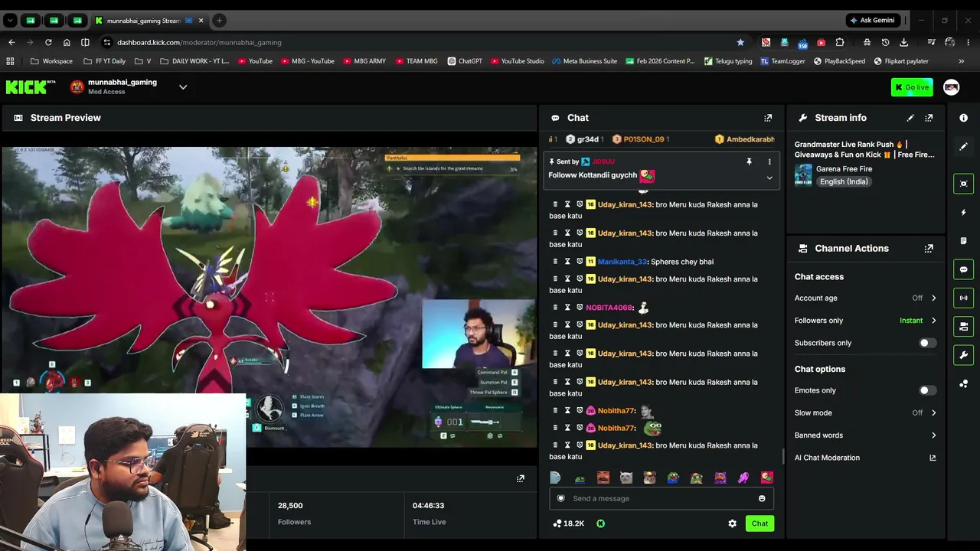Pop out the Stream info panel
Viewport: 980px width, 551px height.
(929, 118)
